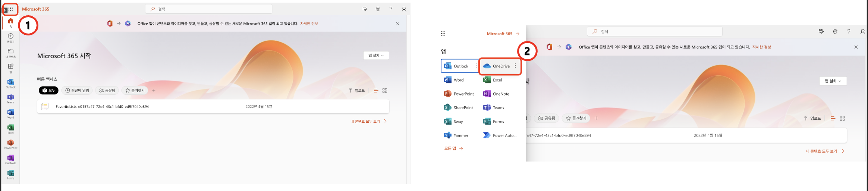Close the app launcher panel via its waffle icon
This screenshot has width=868, height=191.
click(443, 34)
